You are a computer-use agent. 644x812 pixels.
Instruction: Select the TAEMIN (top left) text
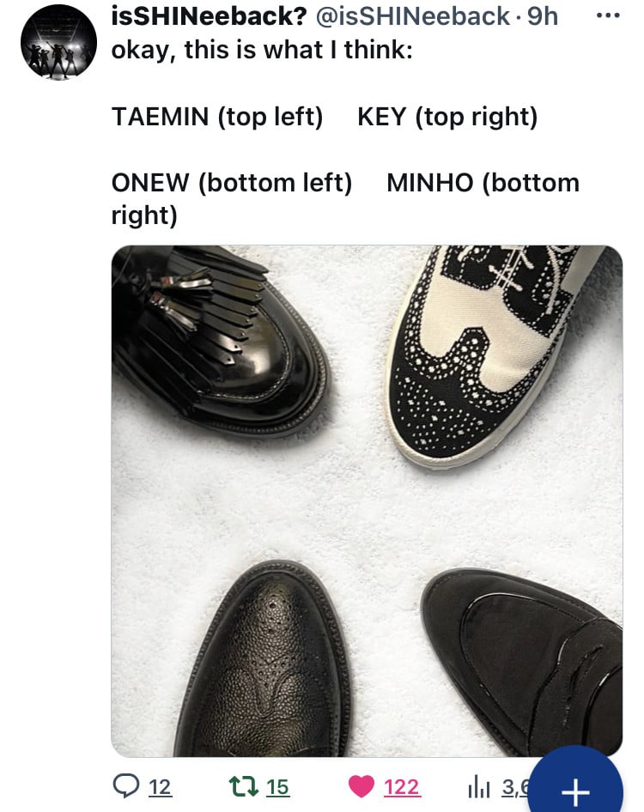217,117
